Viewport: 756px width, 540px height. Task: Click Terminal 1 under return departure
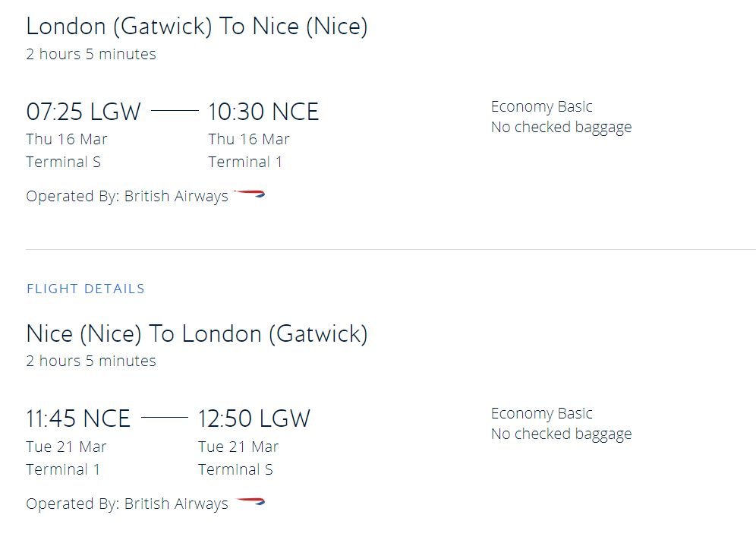(x=63, y=469)
